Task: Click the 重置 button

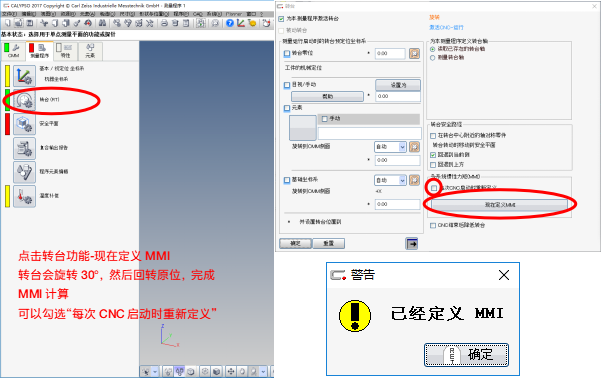Action: (x=329, y=243)
